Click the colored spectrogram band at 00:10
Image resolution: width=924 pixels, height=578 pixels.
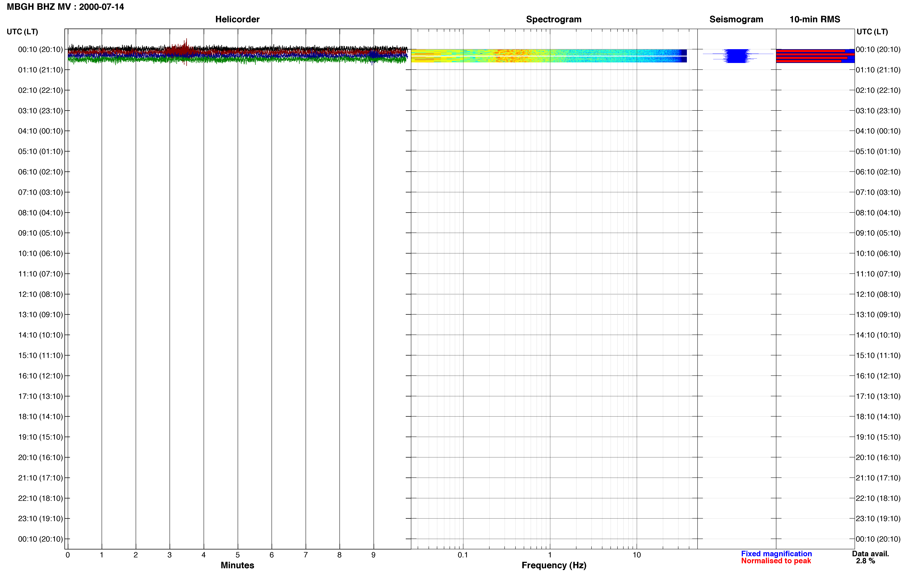tap(549, 56)
